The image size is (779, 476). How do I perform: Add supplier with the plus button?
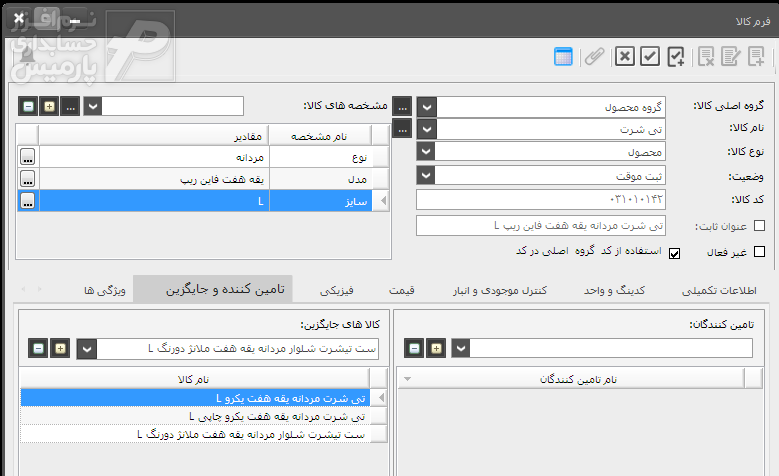436,348
